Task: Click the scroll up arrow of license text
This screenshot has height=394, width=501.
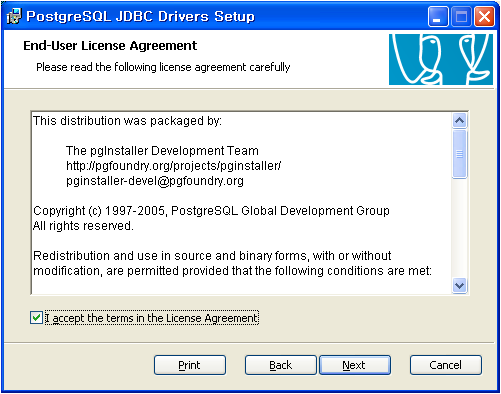Action: tap(460, 120)
